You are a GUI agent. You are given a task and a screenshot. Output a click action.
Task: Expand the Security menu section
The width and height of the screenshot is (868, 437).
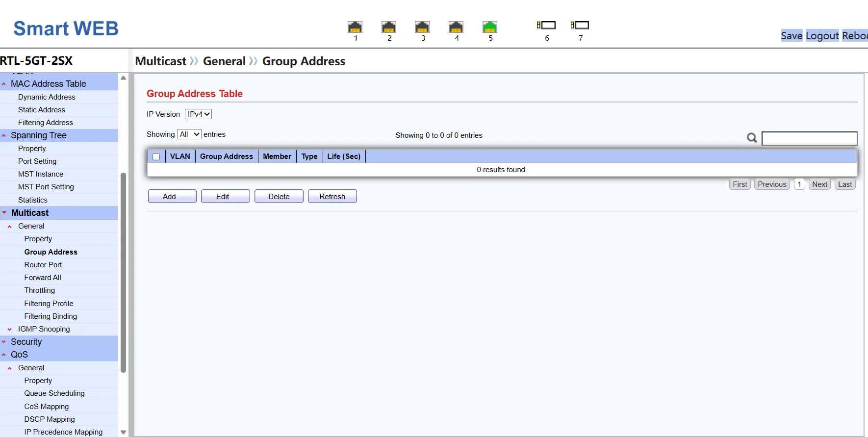pos(26,342)
